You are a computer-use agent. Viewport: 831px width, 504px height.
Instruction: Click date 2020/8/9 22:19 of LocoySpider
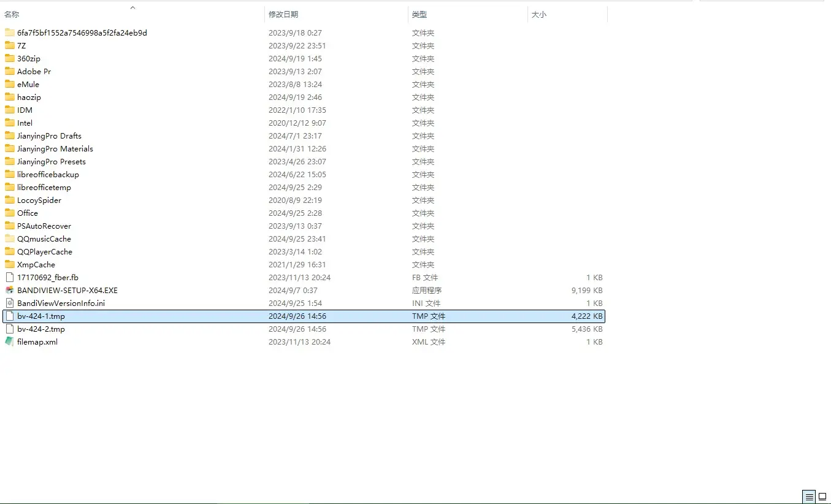(x=295, y=200)
